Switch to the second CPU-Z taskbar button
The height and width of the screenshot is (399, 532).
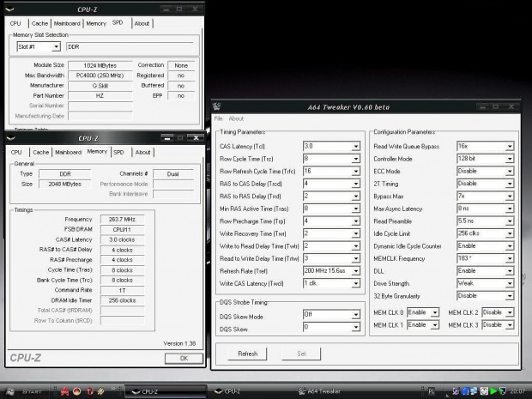click(249, 391)
